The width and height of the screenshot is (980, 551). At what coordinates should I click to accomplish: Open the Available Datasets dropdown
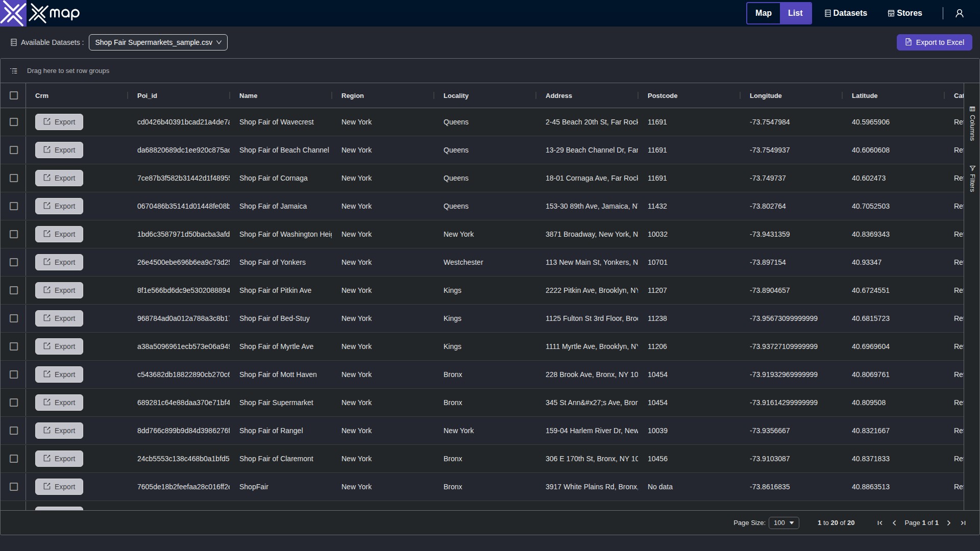[158, 42]
